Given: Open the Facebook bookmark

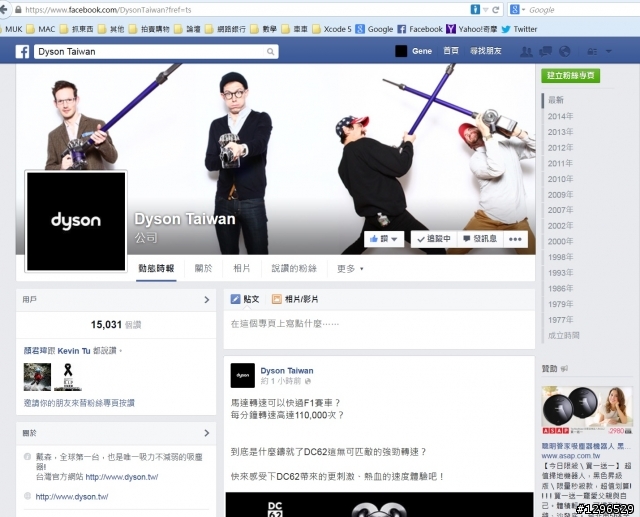Looking at the screenshot, I should pyautogui.click(x=420, y=29).
